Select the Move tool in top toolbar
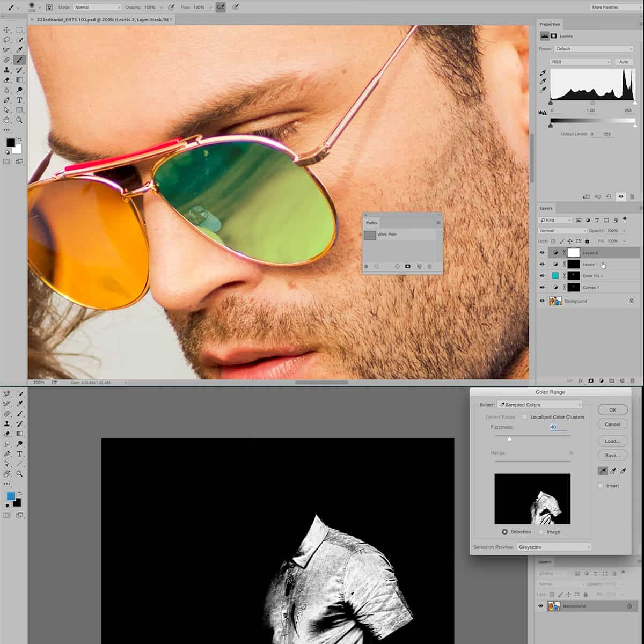The height and width of the screenshot is (644, 644). (x=7, y=30)
